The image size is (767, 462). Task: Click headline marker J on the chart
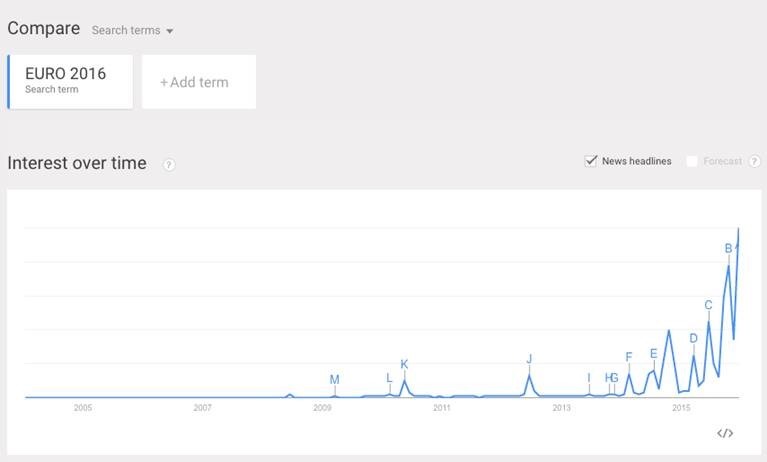click(529, 358)
